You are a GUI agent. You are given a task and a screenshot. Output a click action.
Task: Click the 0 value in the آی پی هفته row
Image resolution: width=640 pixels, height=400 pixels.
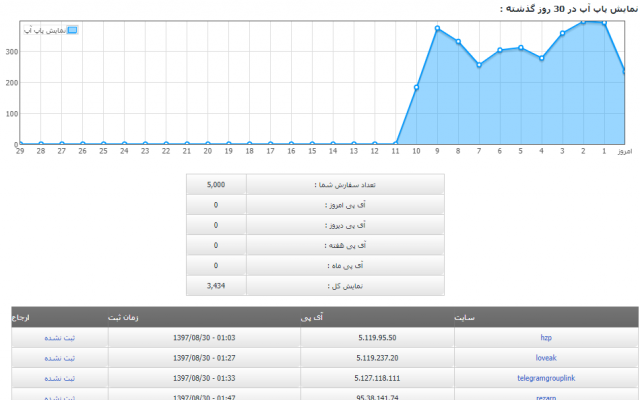click(216, 245)
